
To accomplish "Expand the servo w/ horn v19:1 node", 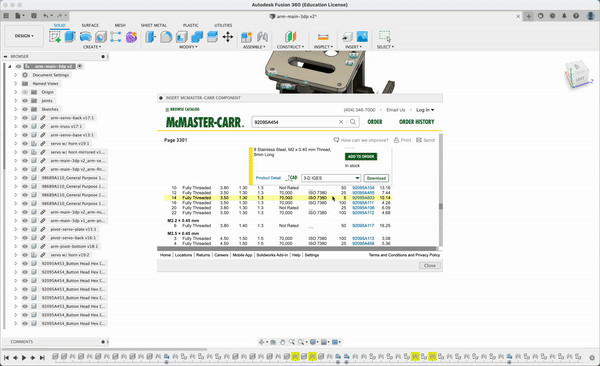I will [16, 144].
